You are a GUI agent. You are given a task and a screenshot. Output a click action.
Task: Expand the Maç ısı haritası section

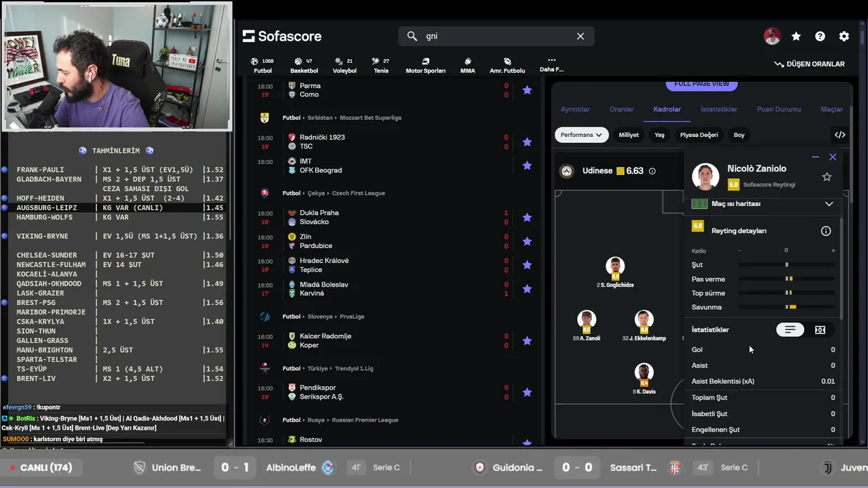click(763, 203)
